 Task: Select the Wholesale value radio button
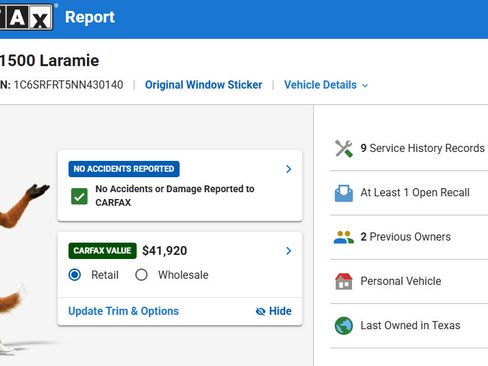(x=141, y=275)
